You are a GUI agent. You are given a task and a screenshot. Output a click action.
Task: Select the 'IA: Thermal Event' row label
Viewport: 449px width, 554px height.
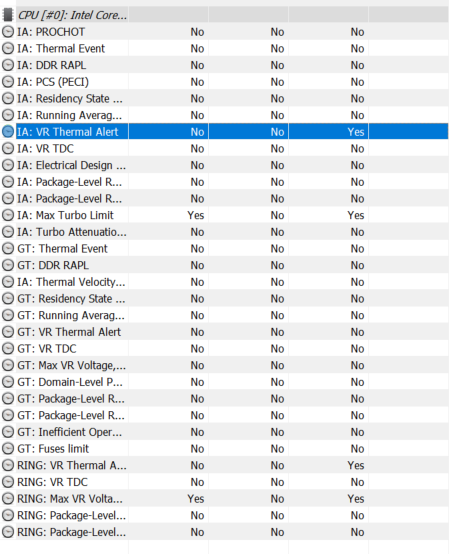point(61,48)
